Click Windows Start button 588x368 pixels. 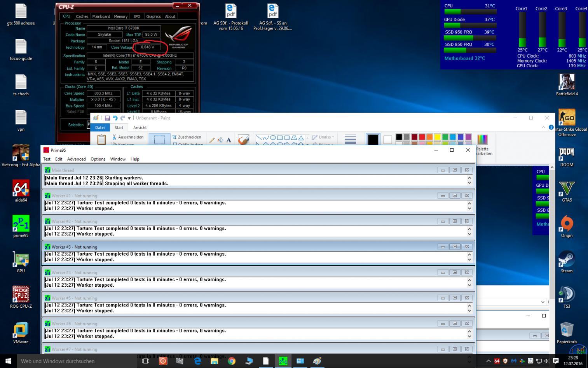pos(8,361)
